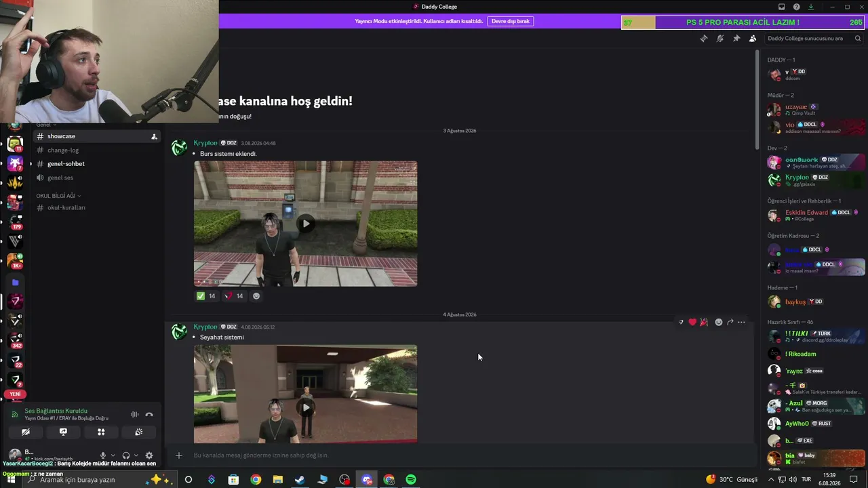Screen dimensions: 868x488
Task: Select the change-log channel
Action: click(x=97, y=150)
